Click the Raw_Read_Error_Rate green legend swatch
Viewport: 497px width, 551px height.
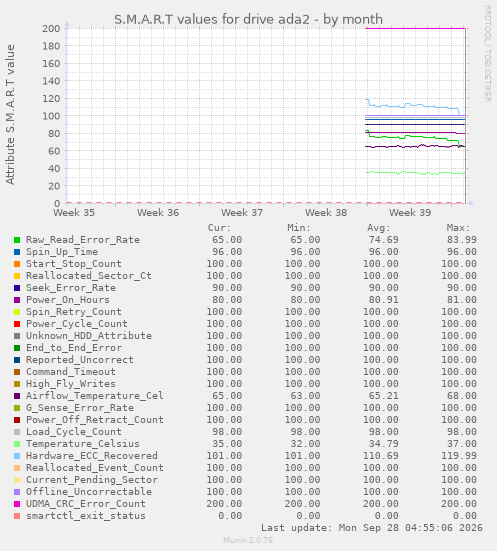pyautogui.click(x=17, y=240)
